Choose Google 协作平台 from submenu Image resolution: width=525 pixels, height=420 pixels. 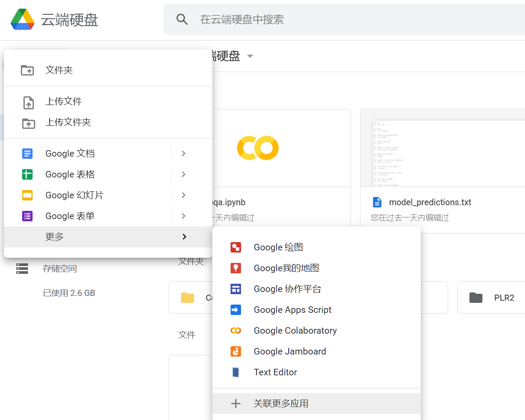point(317,289)
